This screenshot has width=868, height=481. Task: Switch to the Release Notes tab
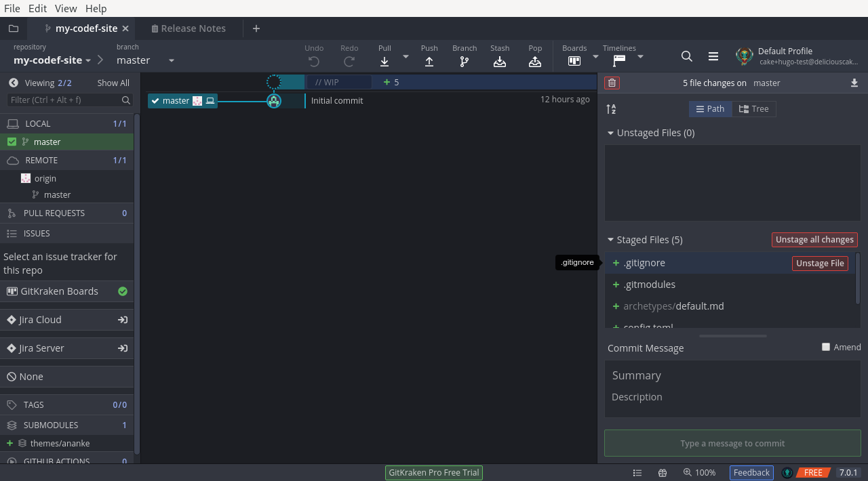point(189,28)
